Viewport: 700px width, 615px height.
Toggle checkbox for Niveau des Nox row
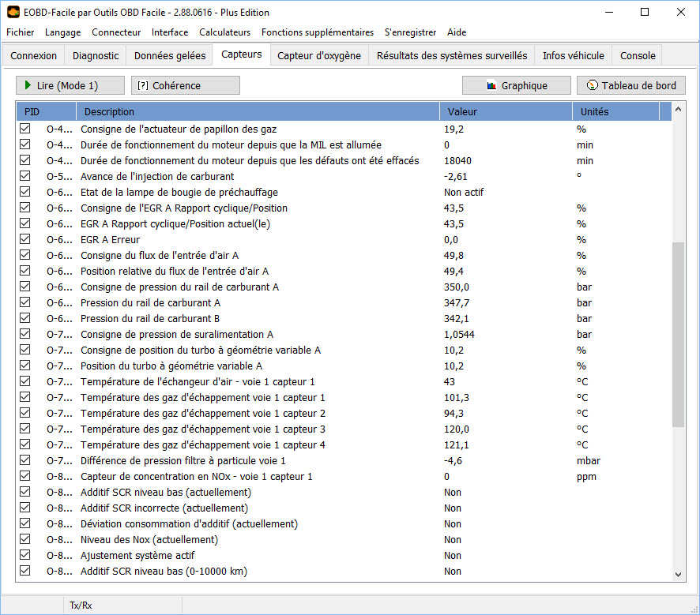[25, 539]
